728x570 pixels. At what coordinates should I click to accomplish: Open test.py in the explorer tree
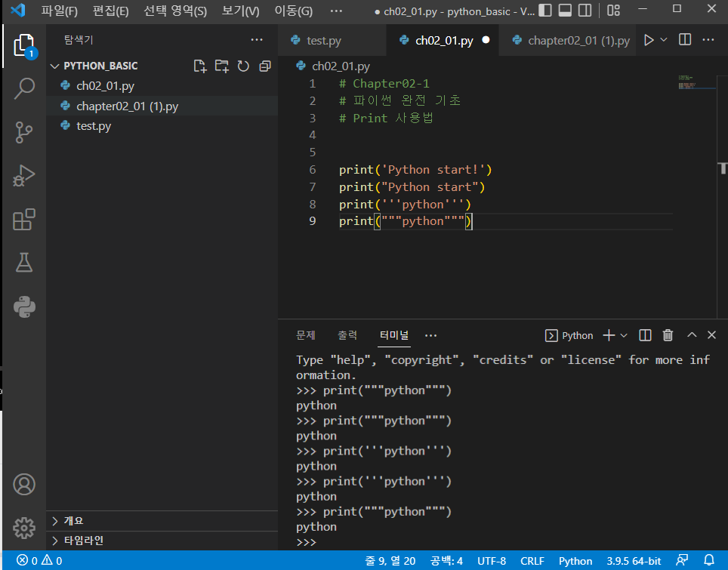[x=94, y=126]
